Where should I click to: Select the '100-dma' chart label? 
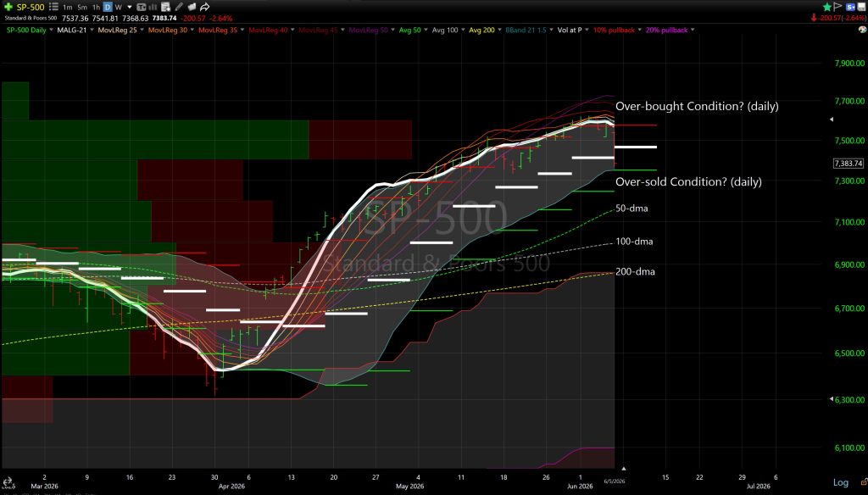pos(634,242)
